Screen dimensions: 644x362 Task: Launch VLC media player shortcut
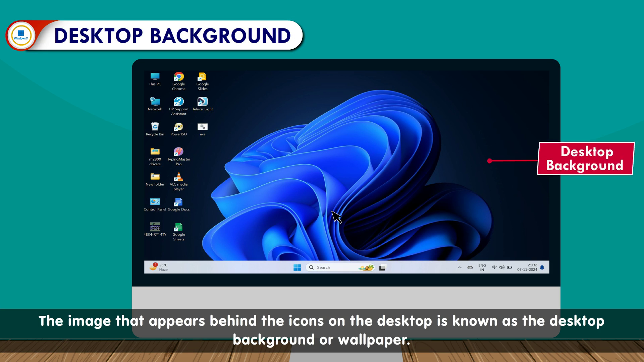click(x=178, y=177)
